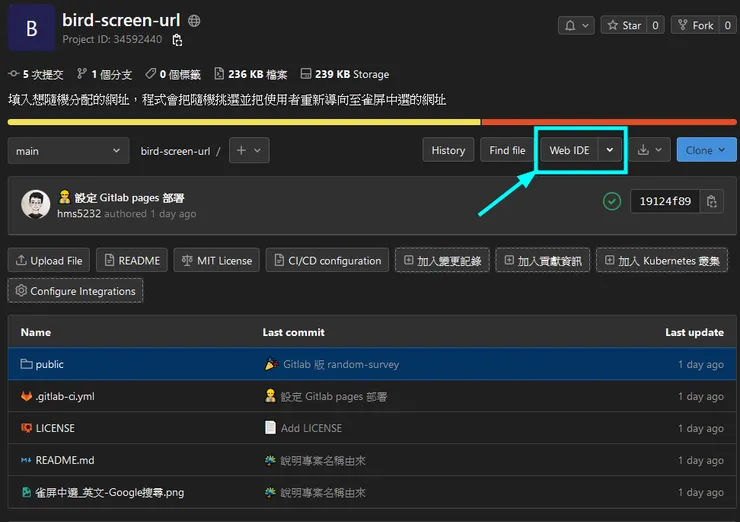740x522 pixels.
Task: Click the 加入貢獻資訊 button
Action: [x=543, y=260]
